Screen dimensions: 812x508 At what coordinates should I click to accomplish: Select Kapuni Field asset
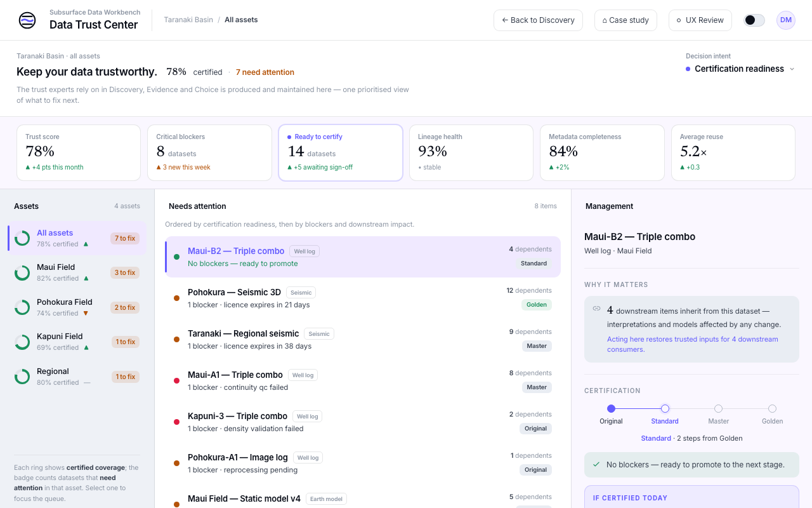(x=77, y=342)
